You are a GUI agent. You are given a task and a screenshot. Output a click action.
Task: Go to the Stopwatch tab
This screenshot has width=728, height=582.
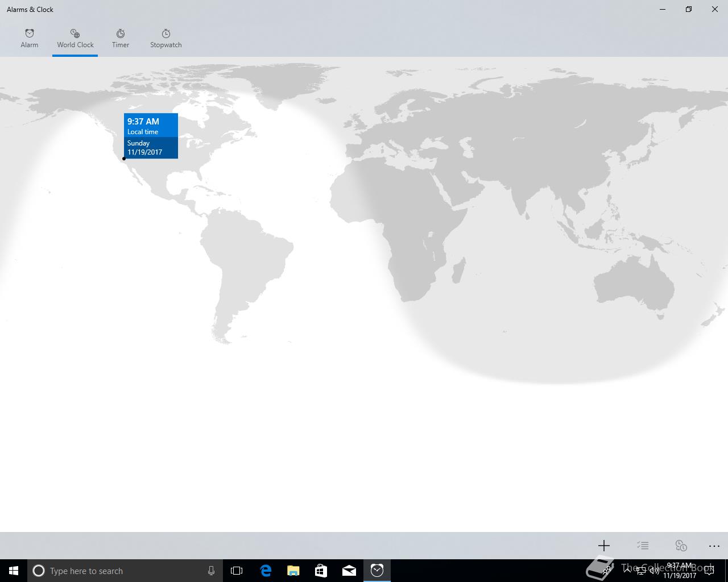coord(166,39)
